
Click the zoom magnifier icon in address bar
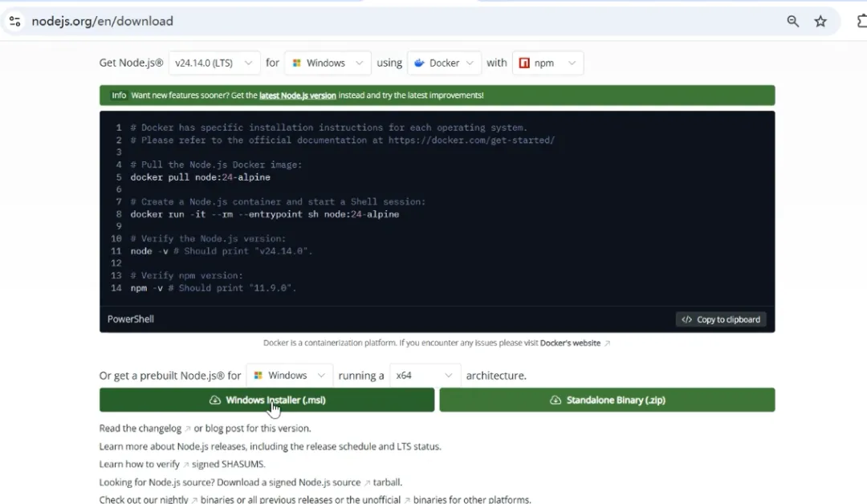[x=792, y=22]
